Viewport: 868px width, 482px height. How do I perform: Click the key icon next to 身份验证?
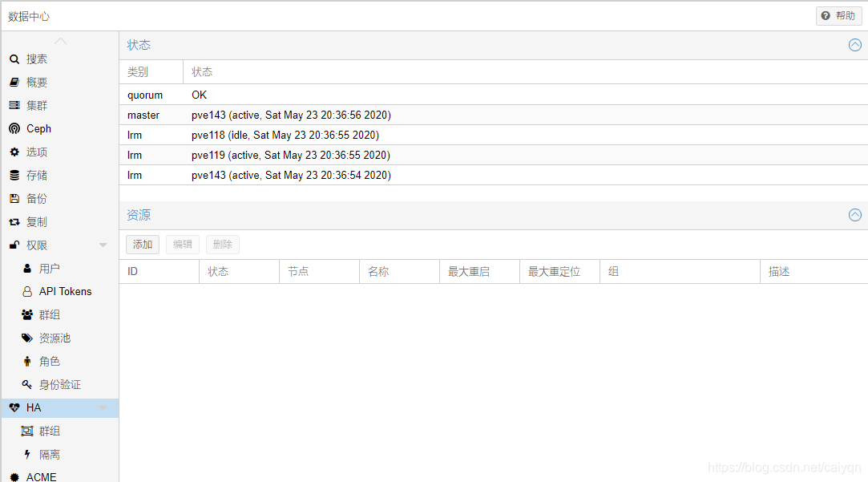(x=27, y=384)
